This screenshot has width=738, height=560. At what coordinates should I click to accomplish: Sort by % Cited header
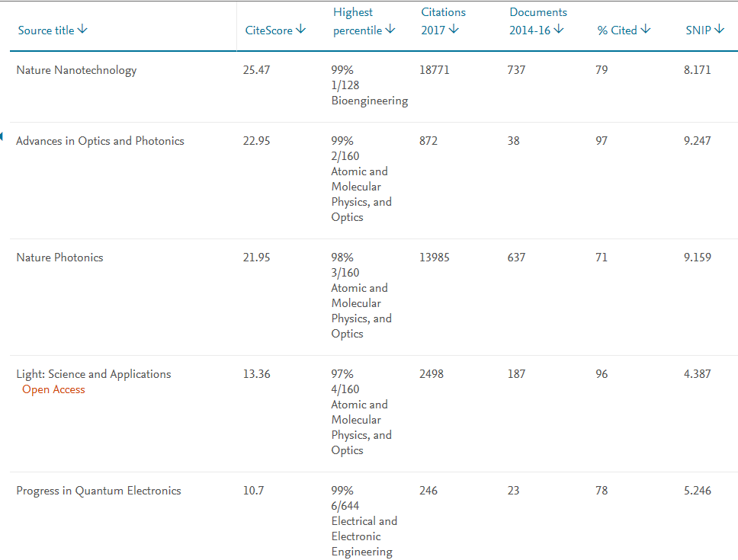coord(624,30)
